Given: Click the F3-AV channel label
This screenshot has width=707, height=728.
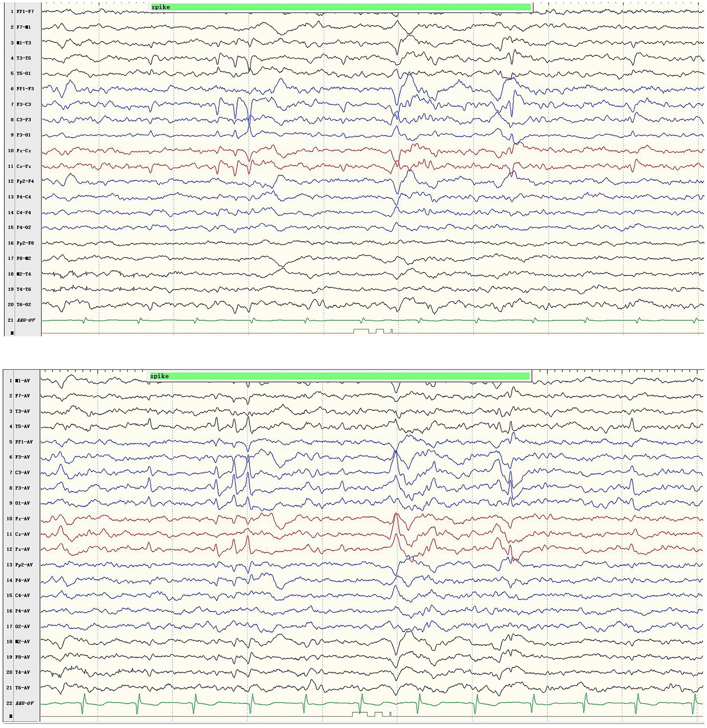Looking at the screenshot, I should click(x=22, y=457).
